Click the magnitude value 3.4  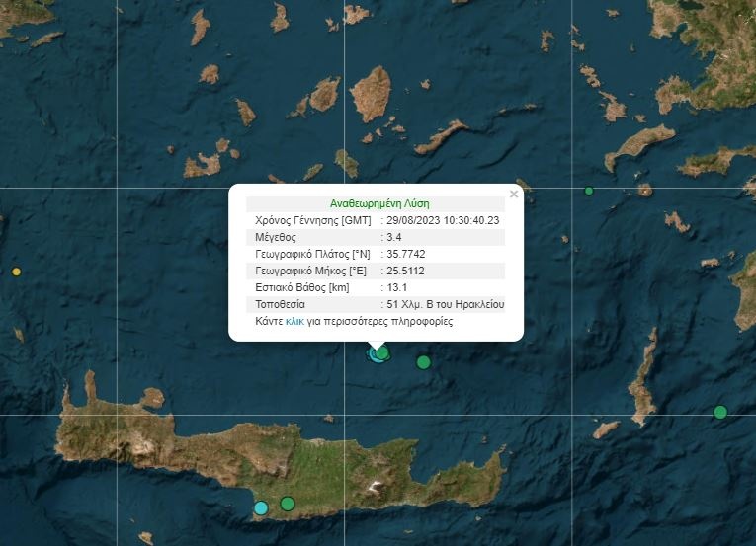pos(394,237)
